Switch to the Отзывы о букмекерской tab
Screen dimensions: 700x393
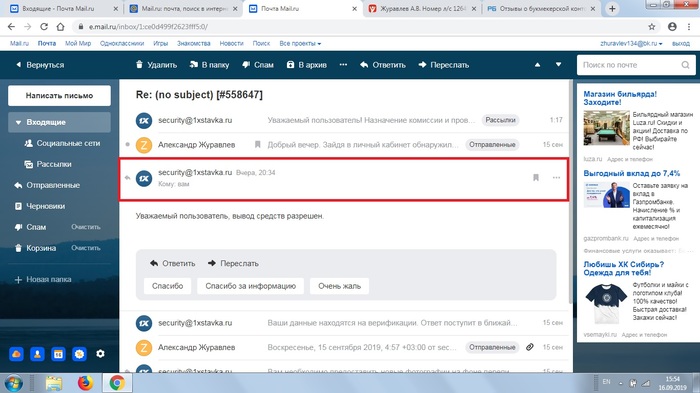541,8
